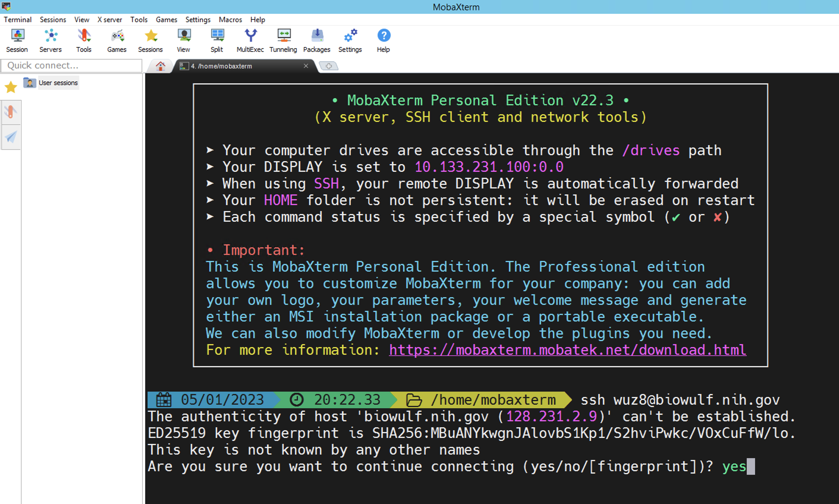This screenshot has width=839, height=504.
Task: Open the Macros paper-plane sidebar tab
Action: (11, 137)
